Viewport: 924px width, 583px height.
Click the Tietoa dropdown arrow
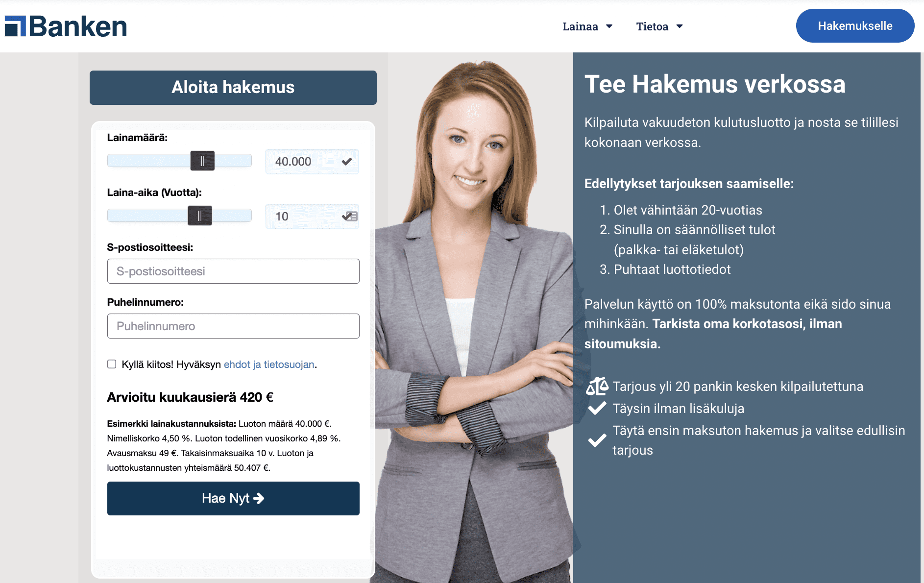tap(680, 26)
